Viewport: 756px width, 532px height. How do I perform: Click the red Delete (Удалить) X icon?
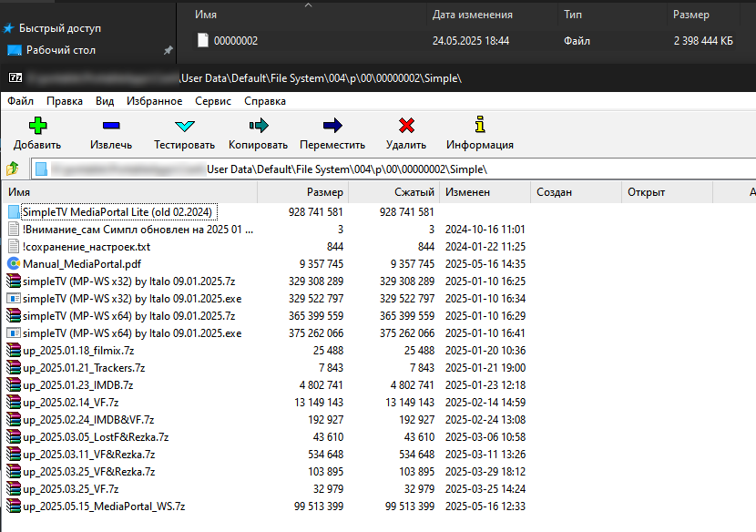tap(406, 126)
